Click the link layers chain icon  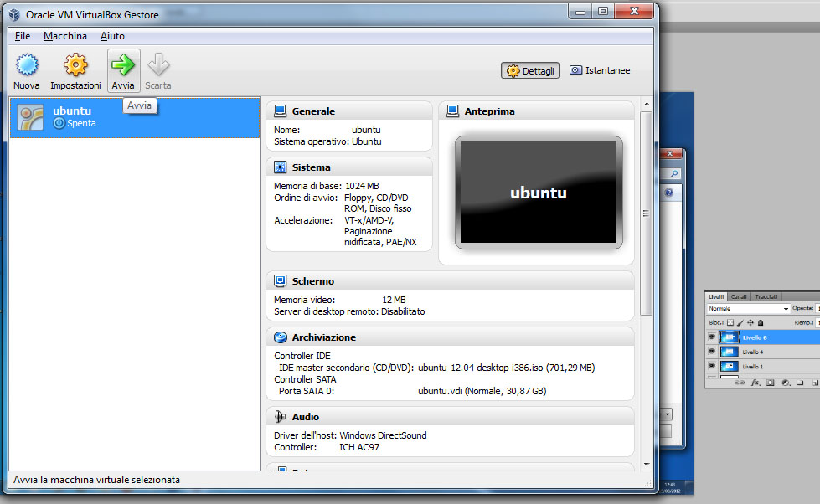(x=740, y=383)
